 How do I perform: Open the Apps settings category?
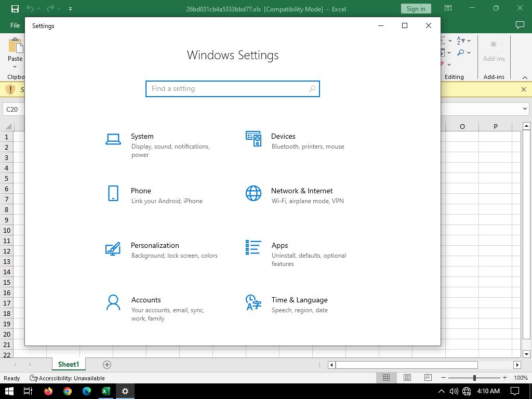279,246
